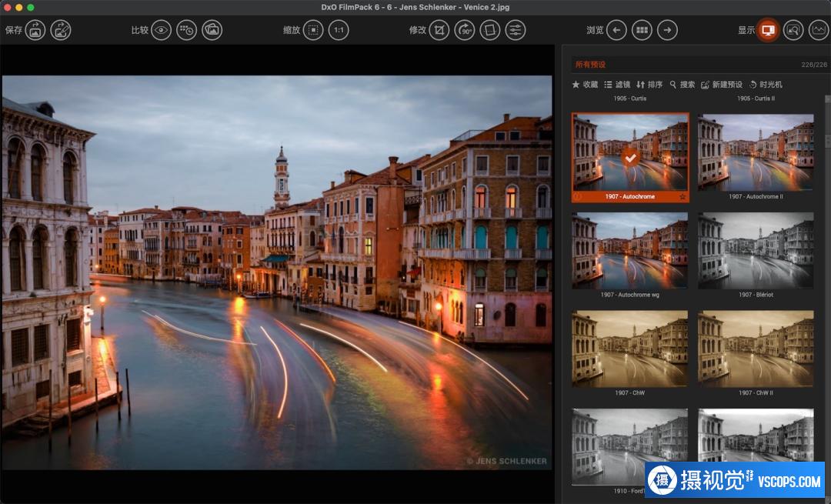Set zoom to 1:1
This screenshot has height=504, width=831.
pyautogui.click(x=339, y=30)
